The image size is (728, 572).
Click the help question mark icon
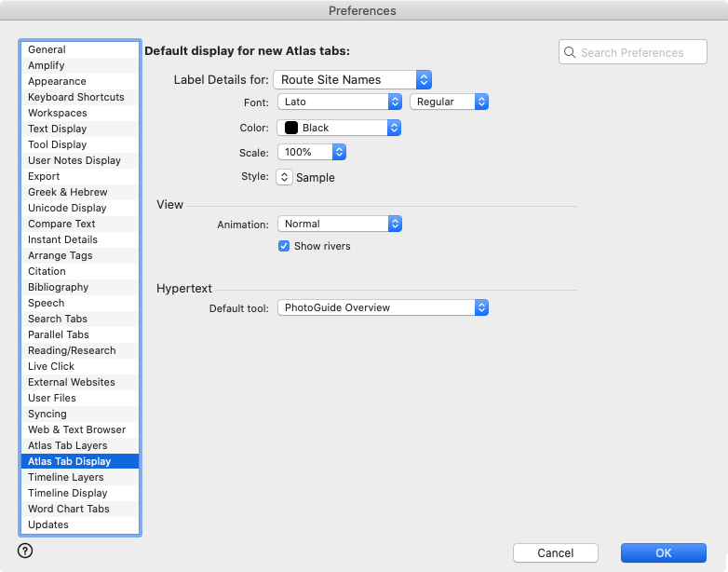[25, 551]
